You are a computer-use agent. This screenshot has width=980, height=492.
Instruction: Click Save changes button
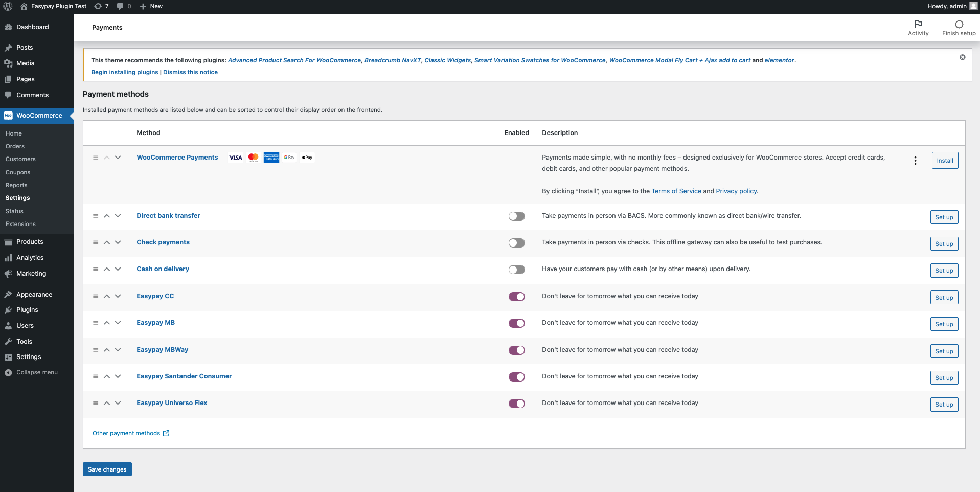(107, 469)
